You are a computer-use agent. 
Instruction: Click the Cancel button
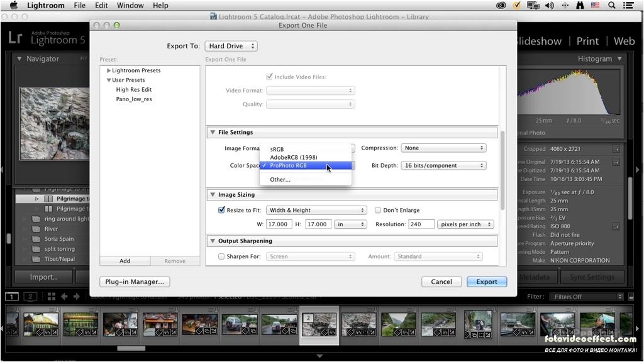pyautogui.click(x=441, y=282)
